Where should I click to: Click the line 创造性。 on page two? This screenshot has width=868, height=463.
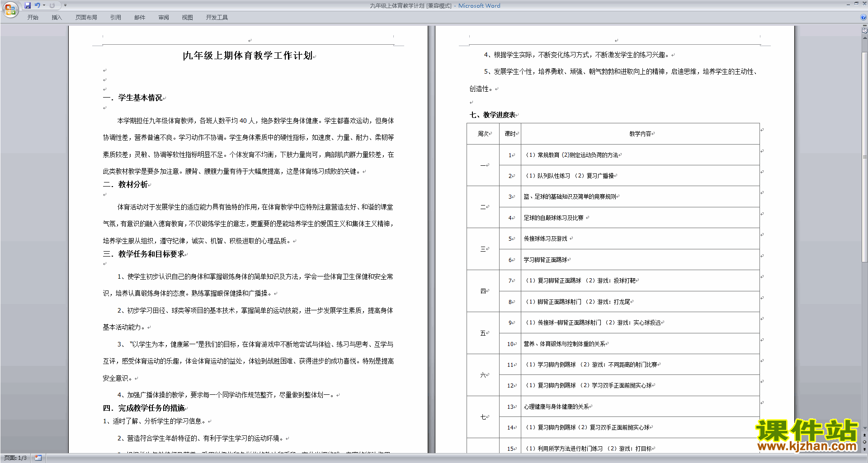[482, 89]
